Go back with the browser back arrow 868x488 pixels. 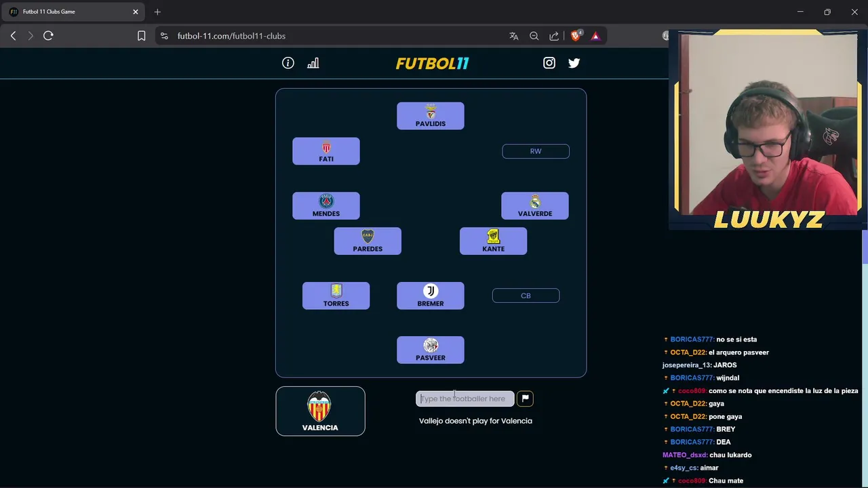pyautogui.click(x=13, y=36)
